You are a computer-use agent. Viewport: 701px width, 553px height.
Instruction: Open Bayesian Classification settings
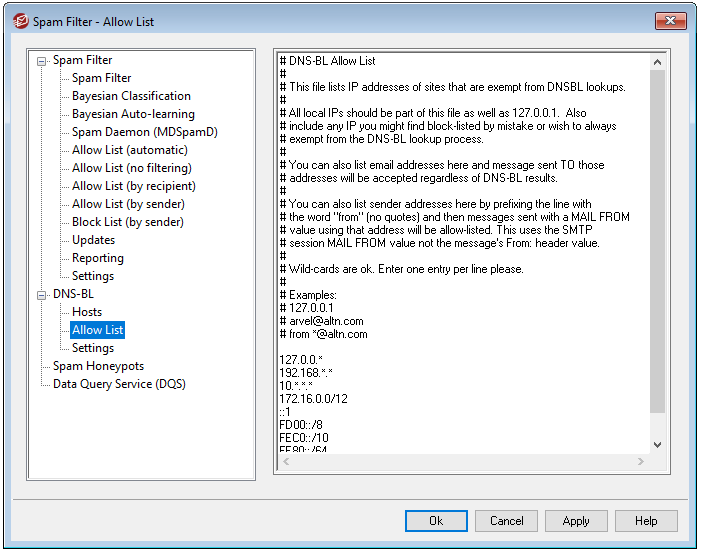[x=131, y=96]
